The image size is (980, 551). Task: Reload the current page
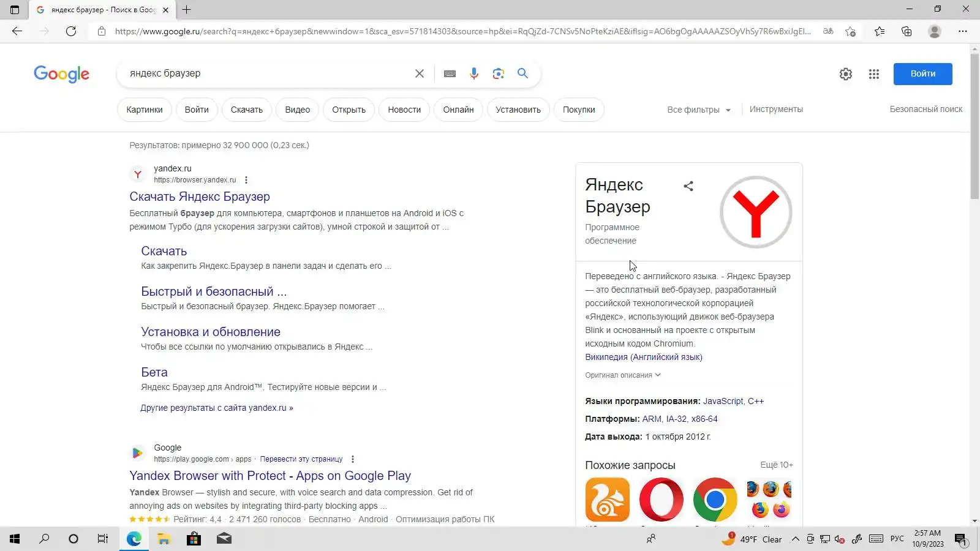(x=71, y=31)
